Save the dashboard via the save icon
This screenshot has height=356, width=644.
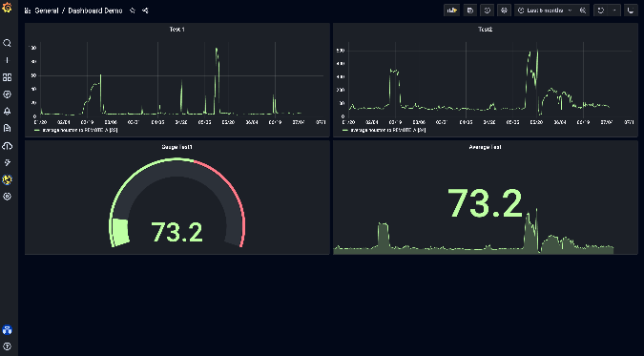(x=469, y=10)
